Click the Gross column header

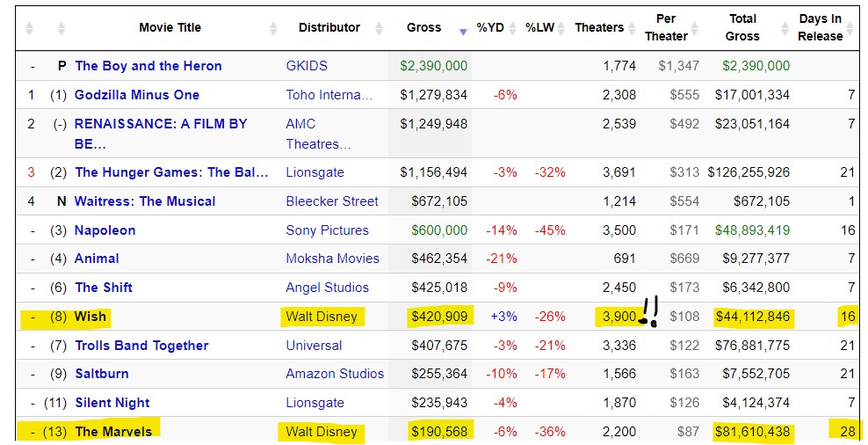tap(424, 28)
